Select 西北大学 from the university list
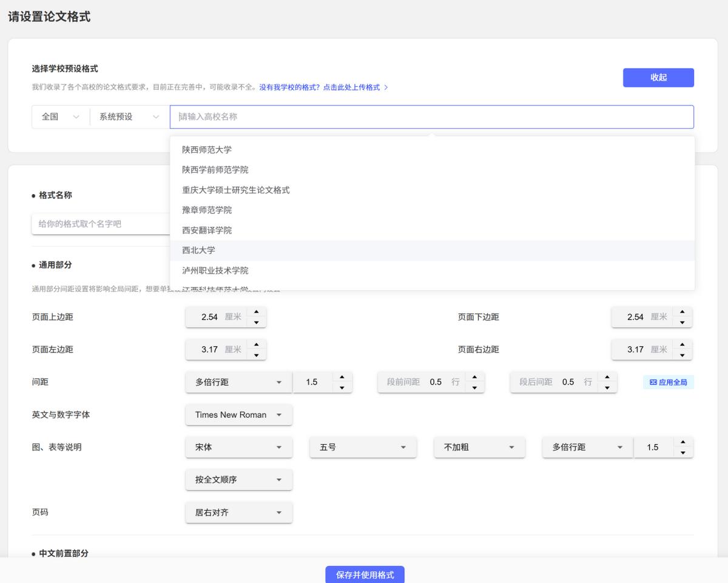This screenshot has width=728, height=583. coord(198,250)
